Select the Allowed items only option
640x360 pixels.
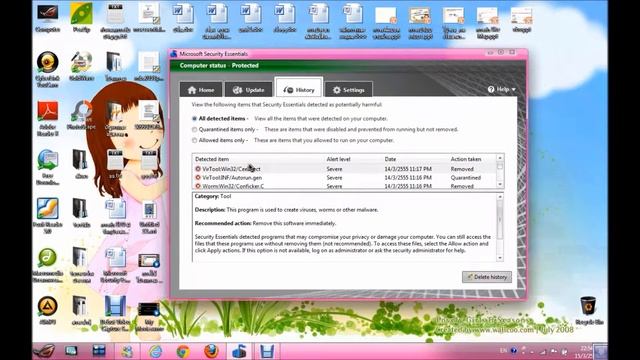(x=194, y=140)
